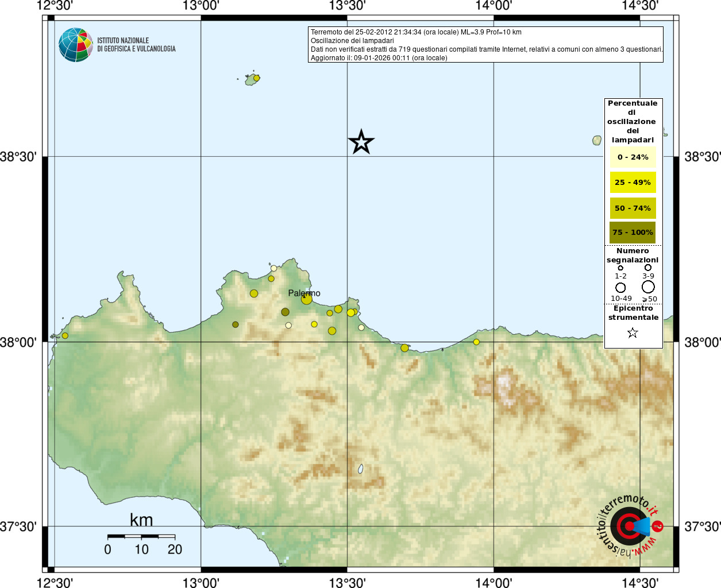Click the 3-9 reports legend circle
The width and height of the screenshot is (721, 588).
[x=648, y=267]
